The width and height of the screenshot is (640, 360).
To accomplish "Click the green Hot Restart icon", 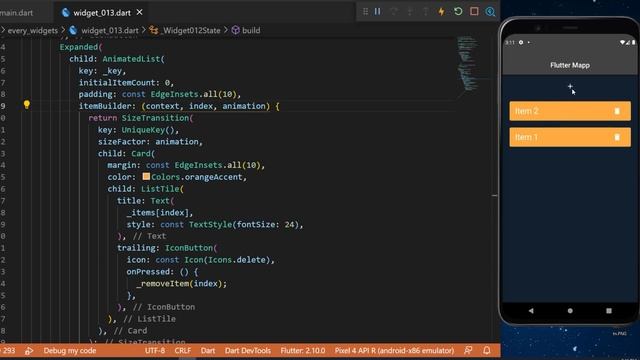I will tap(458, 11).
